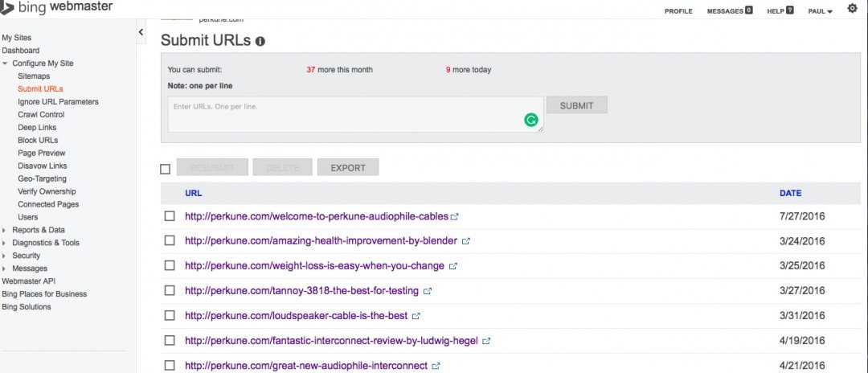
Task: Open Deep Links page
Action: point(37,127)
